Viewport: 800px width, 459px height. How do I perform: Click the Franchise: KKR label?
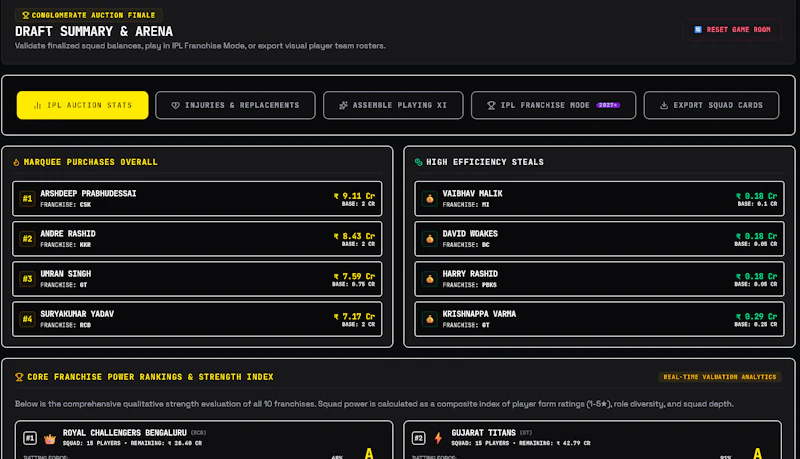(66, 245)
